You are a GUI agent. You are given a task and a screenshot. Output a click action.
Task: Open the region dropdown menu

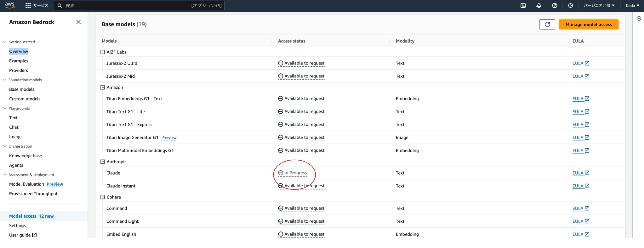click(599, 5)
